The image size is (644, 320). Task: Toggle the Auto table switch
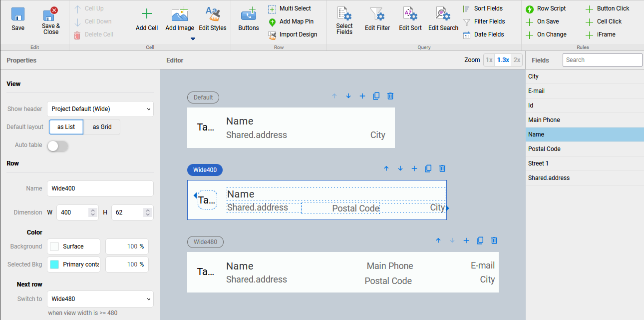57,145
